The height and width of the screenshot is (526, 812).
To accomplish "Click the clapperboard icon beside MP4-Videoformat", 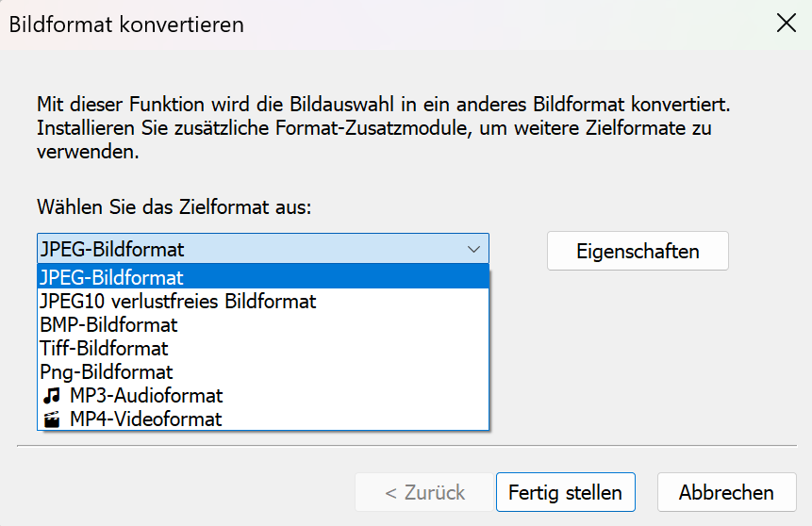I will coord(52,419).
